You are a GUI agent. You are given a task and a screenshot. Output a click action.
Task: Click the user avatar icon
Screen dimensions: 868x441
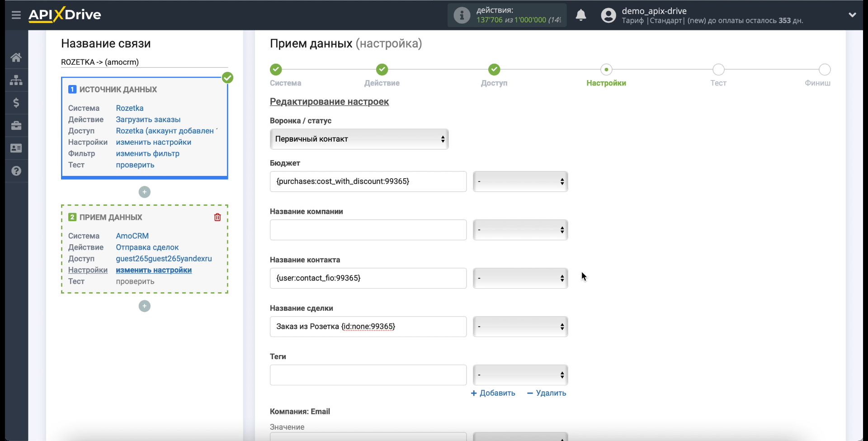[x=609, y=15]
